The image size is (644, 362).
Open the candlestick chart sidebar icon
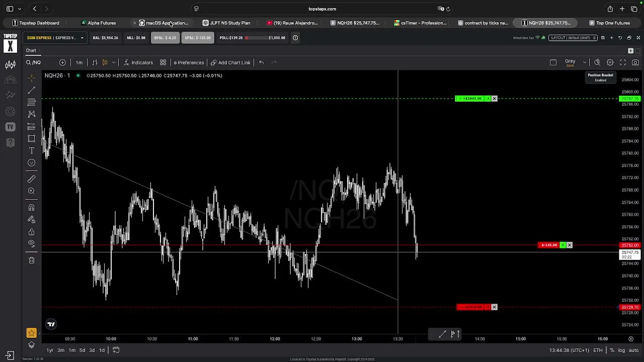10,64
